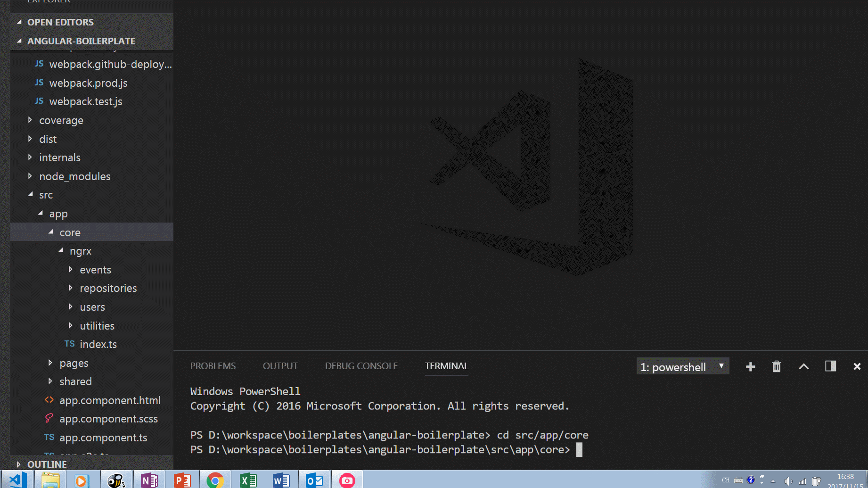Open Chrome from taskbar
Image resolution: width=868 pixels, height=488 pixels.
pyautogui.click(x=215, y=480)
